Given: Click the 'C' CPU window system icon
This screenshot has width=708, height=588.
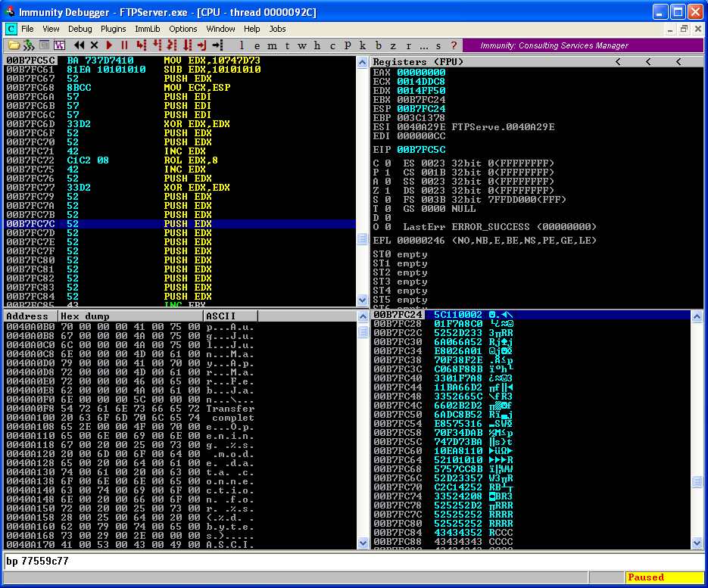Looking at the screenshot, I should 11,29.
